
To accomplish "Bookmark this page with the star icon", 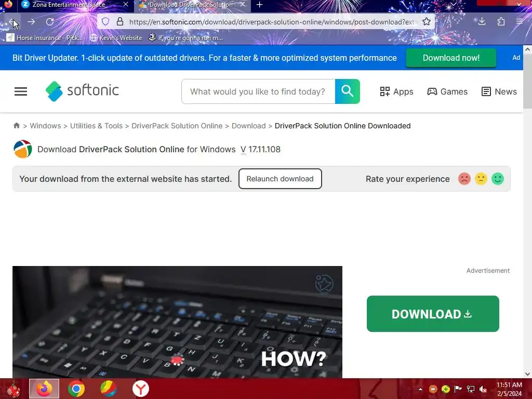I will click(x=427, y=22).
